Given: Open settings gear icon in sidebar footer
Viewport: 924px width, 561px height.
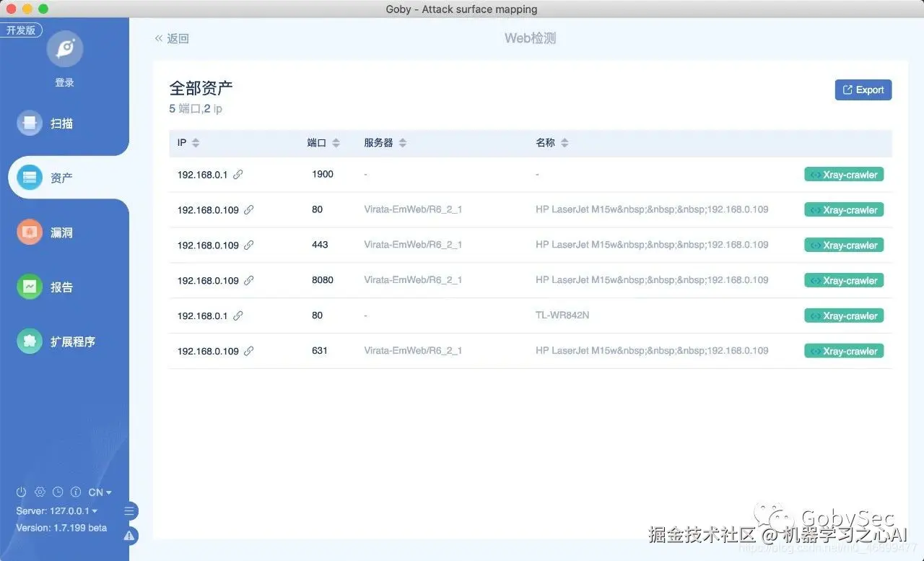Looking at the screenshot, I should [x=40, y=492].
